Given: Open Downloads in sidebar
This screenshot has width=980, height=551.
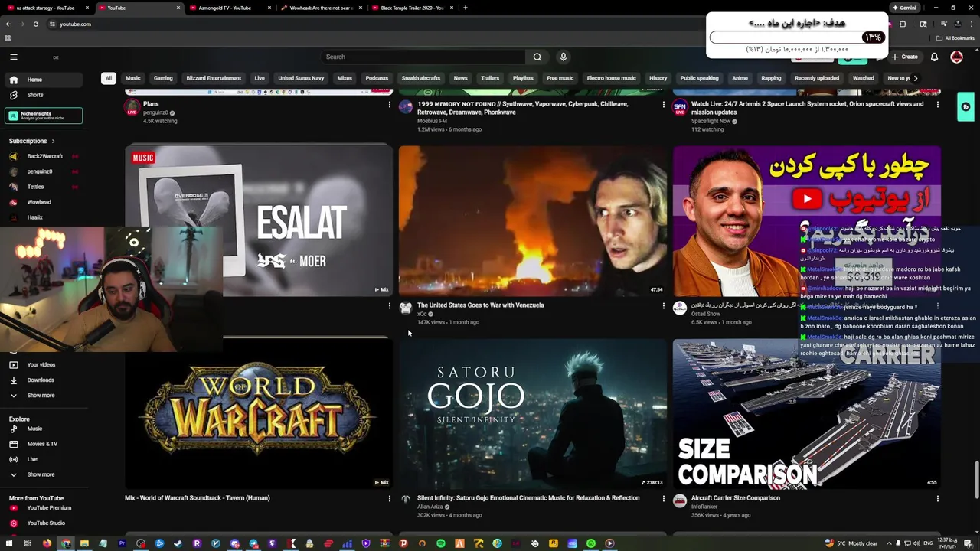Looking at the screenshot, I should tap(44, 380).
